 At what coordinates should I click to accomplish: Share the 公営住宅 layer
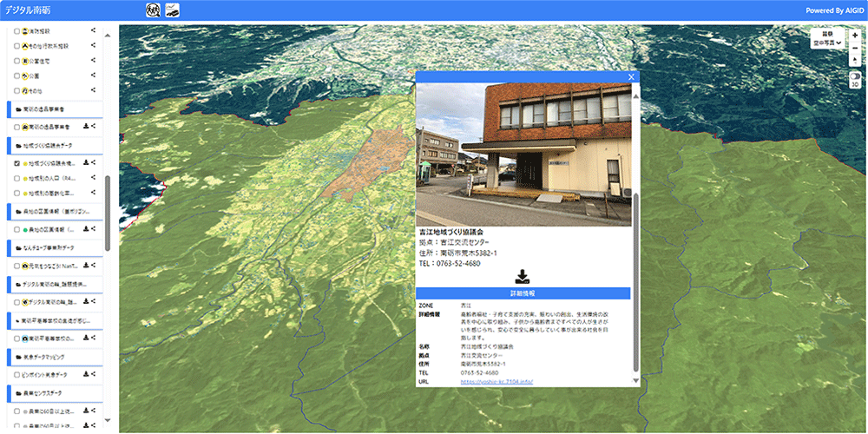click(94, 61)
